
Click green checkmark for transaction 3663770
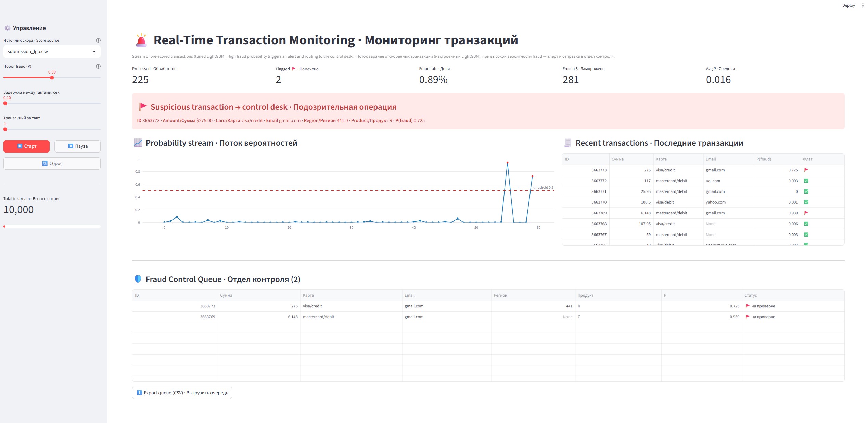pyautogui.click(x=806, y=202)
